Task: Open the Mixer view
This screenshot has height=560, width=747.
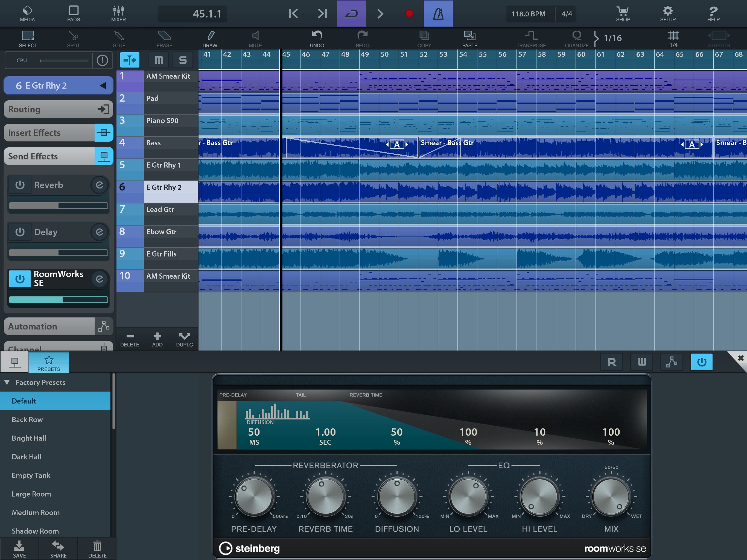Action: 118,13
